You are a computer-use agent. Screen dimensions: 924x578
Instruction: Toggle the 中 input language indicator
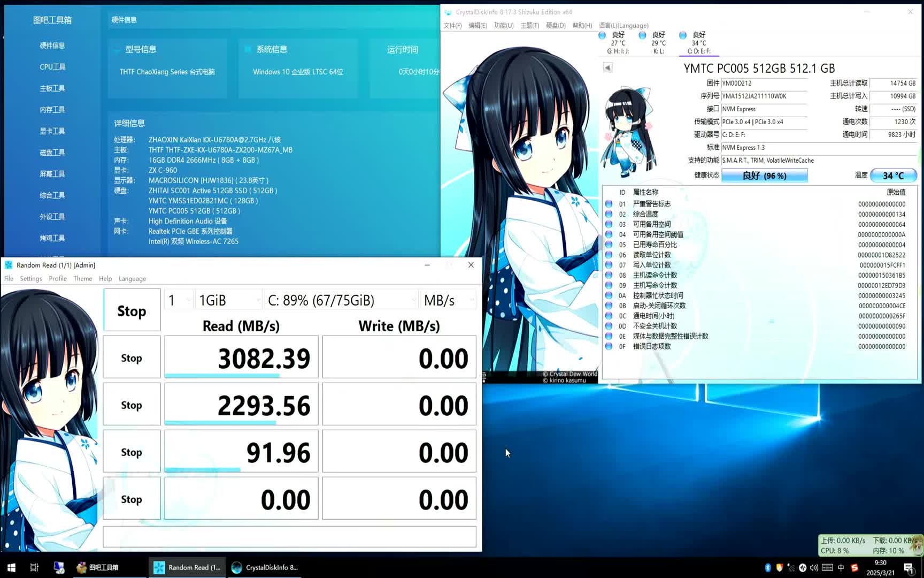(x=841, y=567)
